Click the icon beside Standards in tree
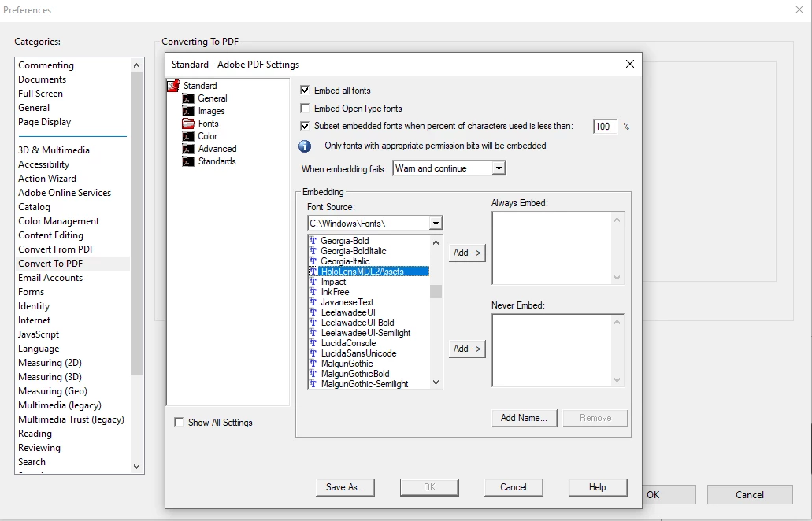This screenshot has height=521, width=812. click(188, 161)
